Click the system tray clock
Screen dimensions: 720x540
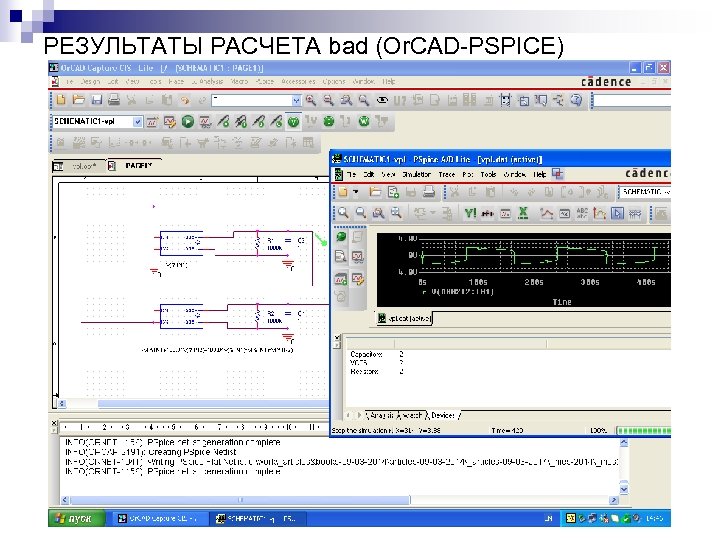pyautogui.click(x=655, y=518)
